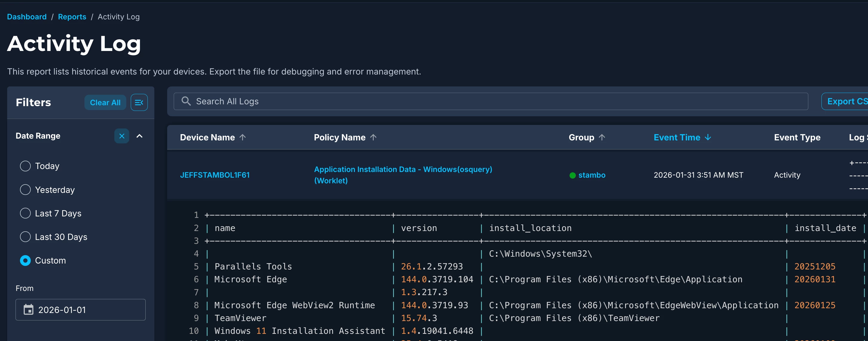Viewport: 868px width, 341px height.
Task: Navigate to Reports breadcrumb
Action: click(72, 16)
